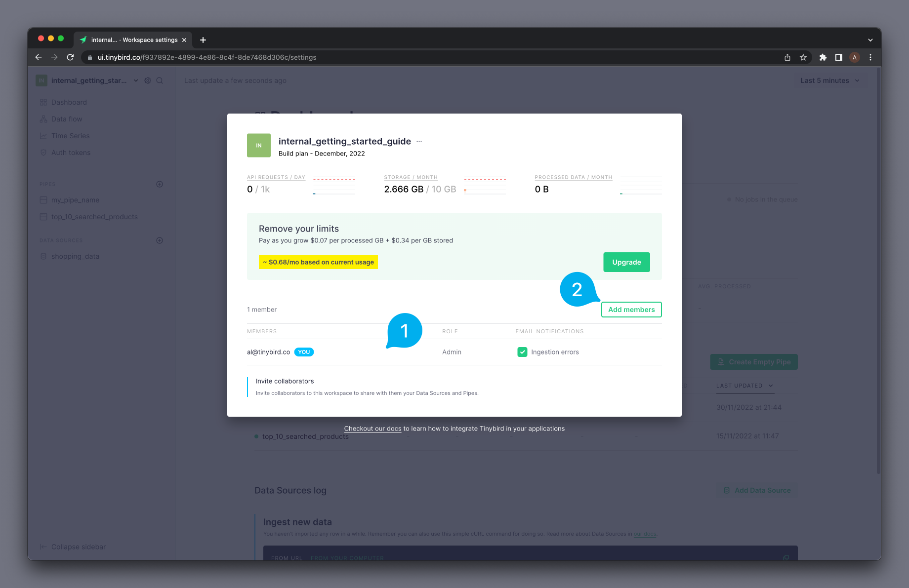This screenshot has width=909, height=588.
Task: Open a new browser tab
Action: [x=203, y=40]
